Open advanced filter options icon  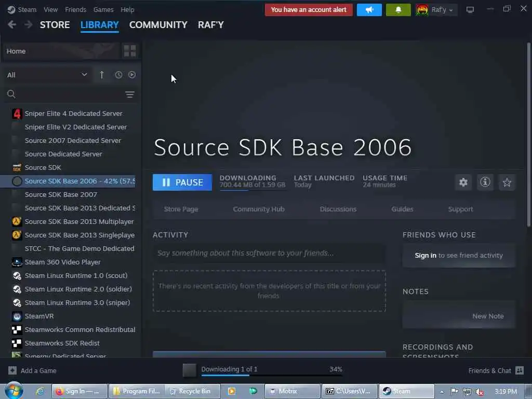click(x=129, y=95)
